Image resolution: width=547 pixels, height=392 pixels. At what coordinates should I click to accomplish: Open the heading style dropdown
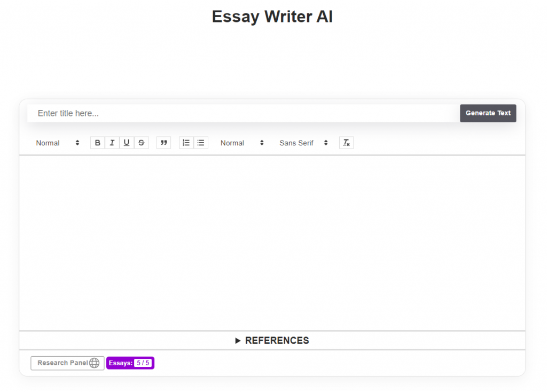tap(56, 143)
